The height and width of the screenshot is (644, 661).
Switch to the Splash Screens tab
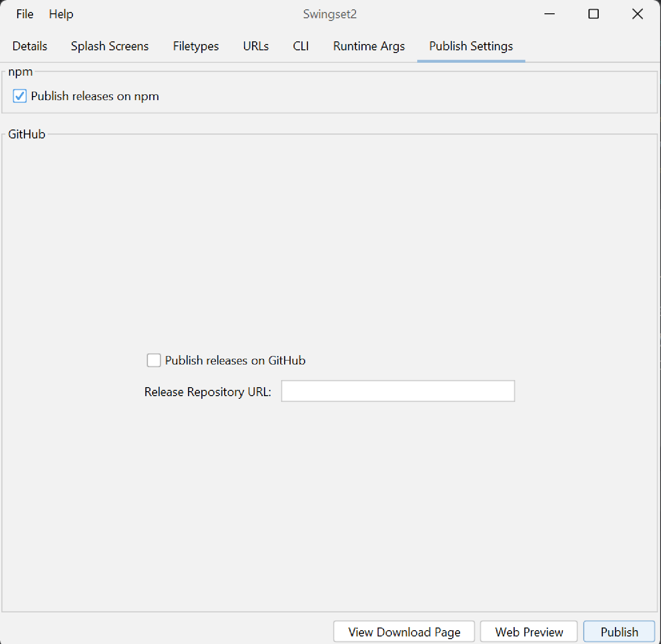coord(109,46)
